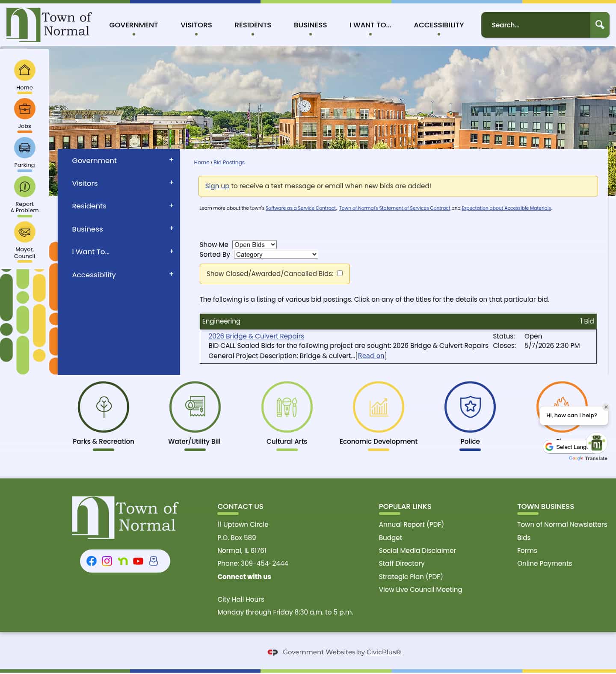The height and width of the screenshot is (674, 616).
Task: Open Parks & Recreation tree icon
Action: click(x=104, y=407)
